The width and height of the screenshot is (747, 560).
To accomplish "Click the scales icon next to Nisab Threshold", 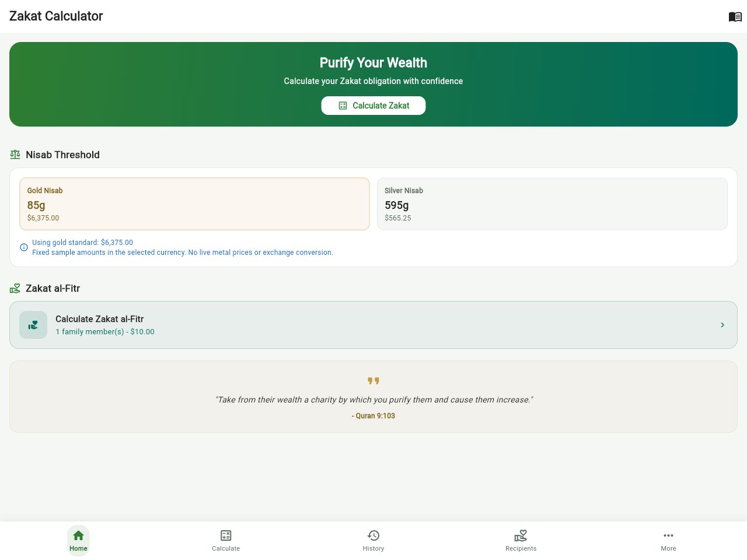I will pos(15,155).
